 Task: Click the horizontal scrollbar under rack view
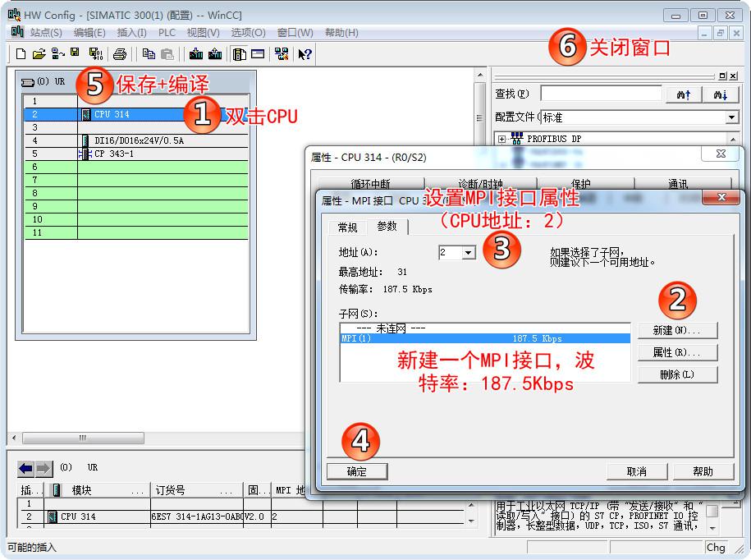83,438
